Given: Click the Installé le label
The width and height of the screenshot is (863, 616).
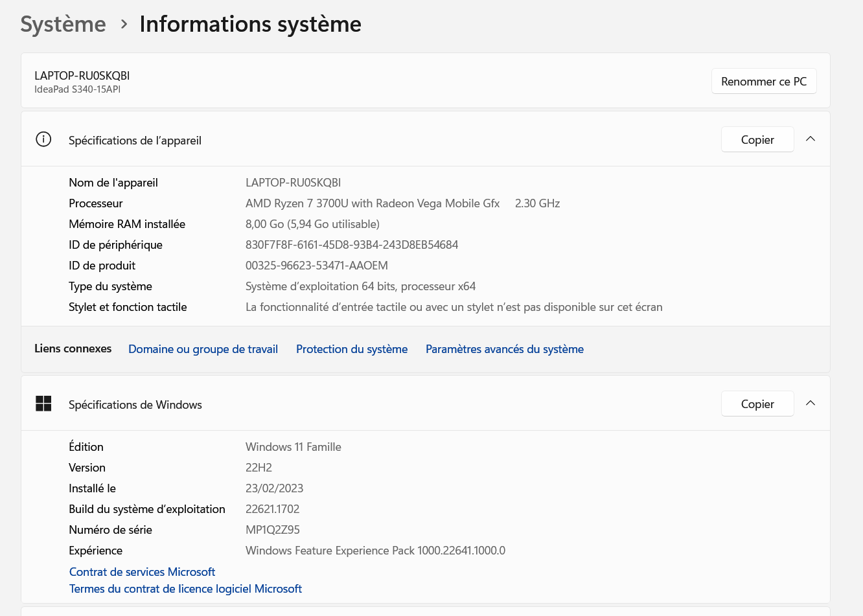Looking at the screenshot, I should [92, 488].
